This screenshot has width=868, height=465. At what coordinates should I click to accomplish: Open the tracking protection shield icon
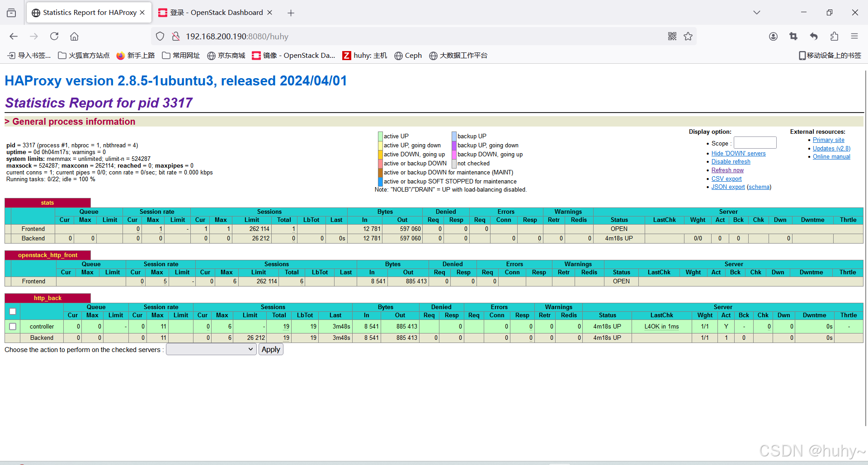click(x=160, y=36)
